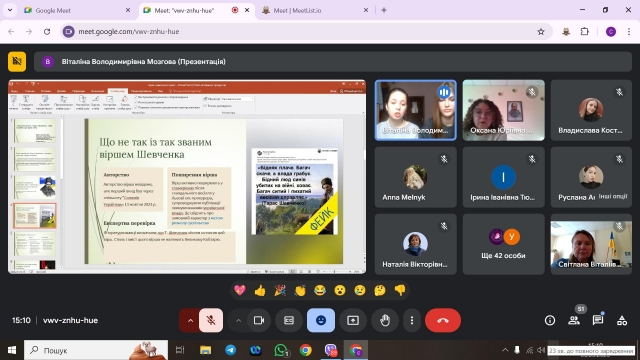The image size is (640, 360).
Task: Send the heart emoji reaction
Action: click(240, 291)
